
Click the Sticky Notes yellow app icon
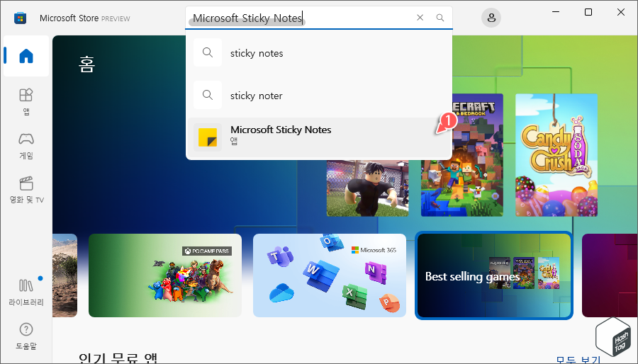(x=208, y=137)
